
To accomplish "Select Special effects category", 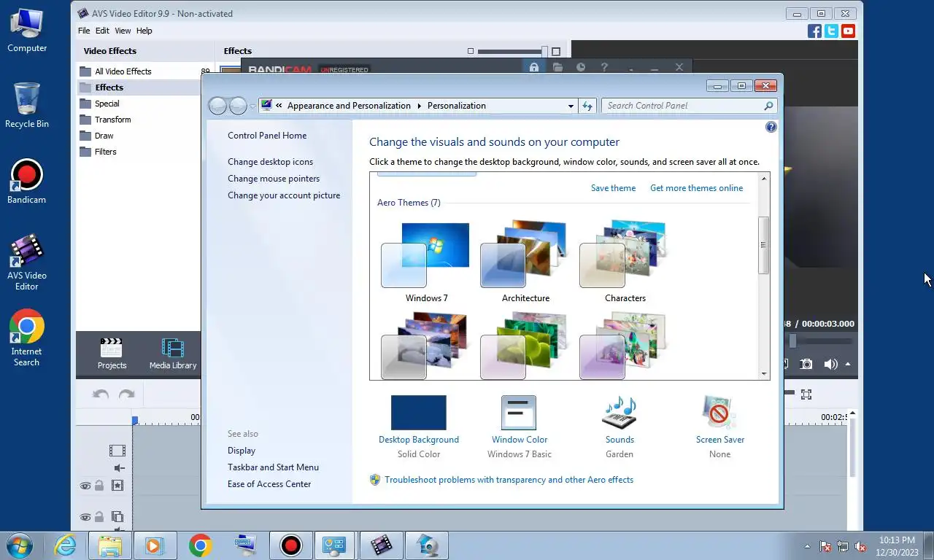I will pyautogui.click(x=107, y=104).
